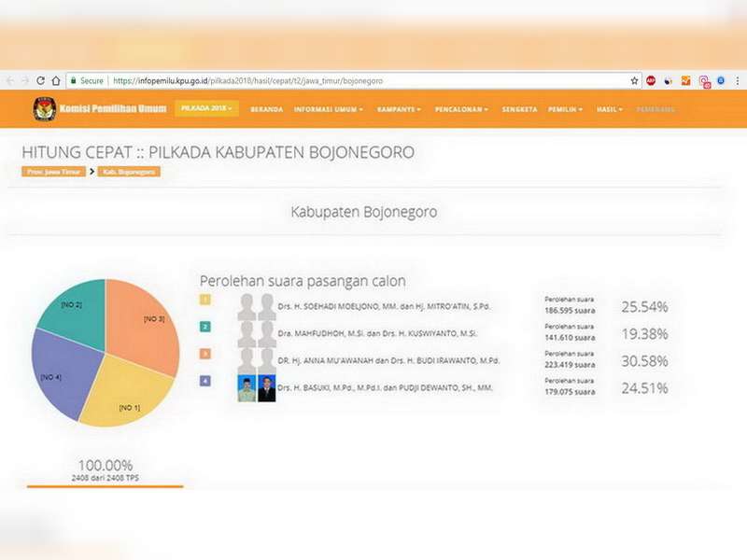747x560 pixels.
Task: Reload the page with refresh icon
Action: click(41, 81)
